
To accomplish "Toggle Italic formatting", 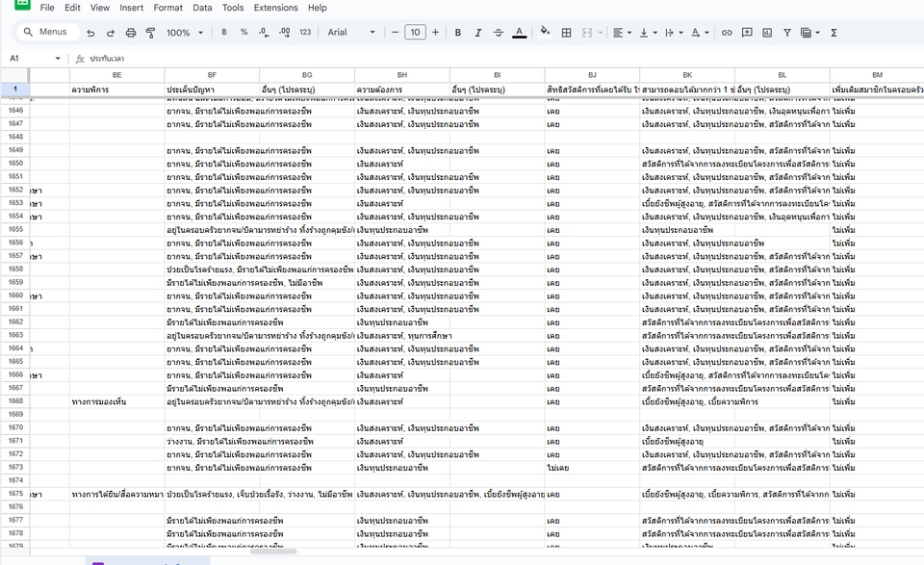I will [x=477, y=32].
